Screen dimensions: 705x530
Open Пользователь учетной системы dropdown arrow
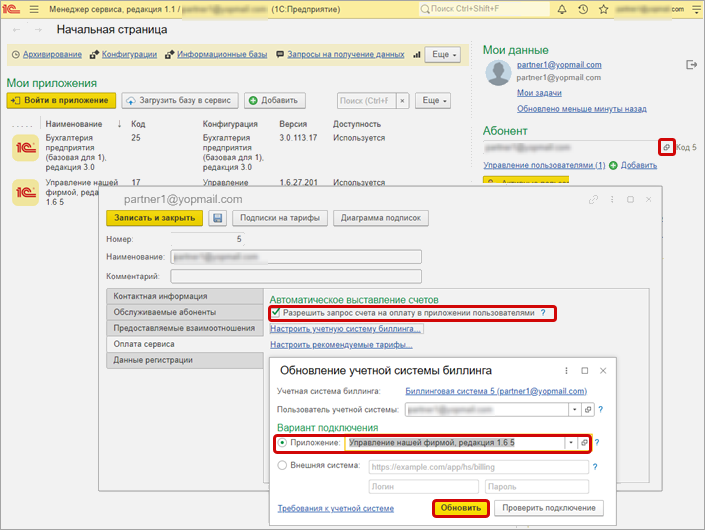(574, 410)
